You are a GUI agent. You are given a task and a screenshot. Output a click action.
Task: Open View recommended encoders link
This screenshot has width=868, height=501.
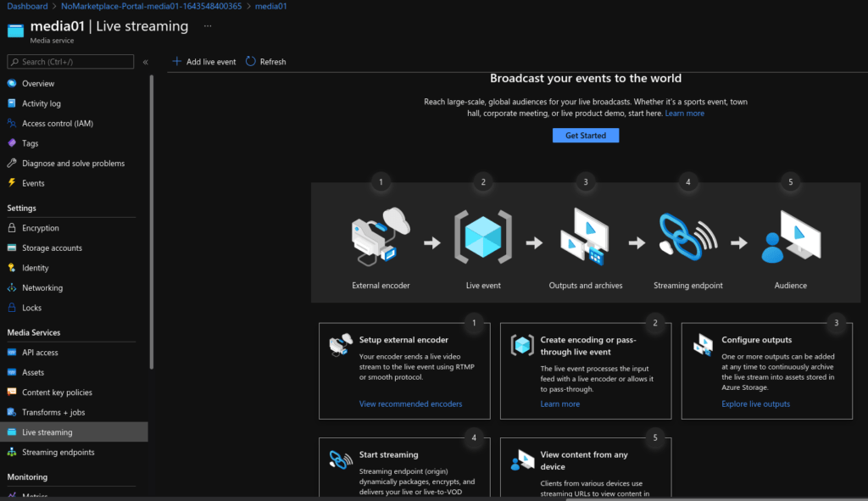pyautogui.click(x=410, y=404)
